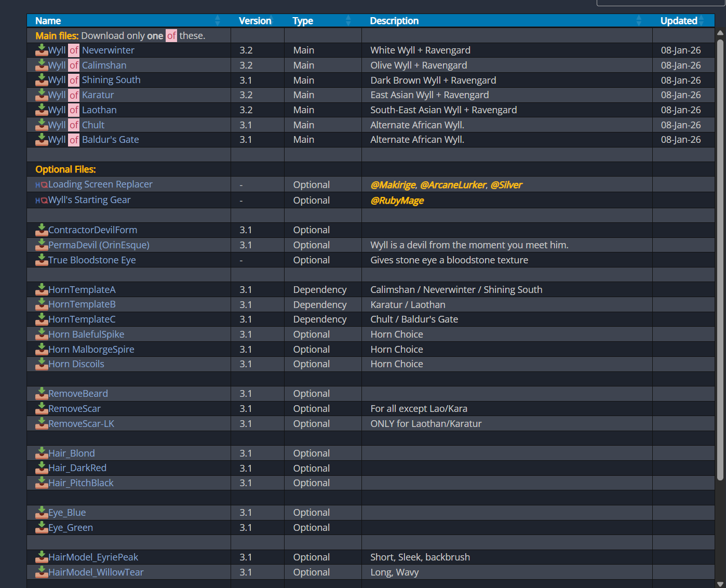726x588 pixels.
Task: Click HQ icon beside Loading Screen Replacer
Action: click(42, 185)
